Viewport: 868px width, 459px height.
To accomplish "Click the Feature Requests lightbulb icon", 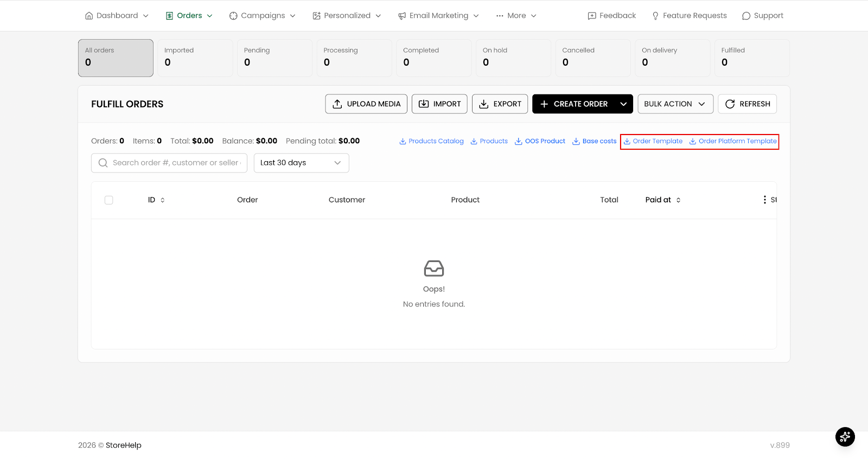I will [655, 16].
